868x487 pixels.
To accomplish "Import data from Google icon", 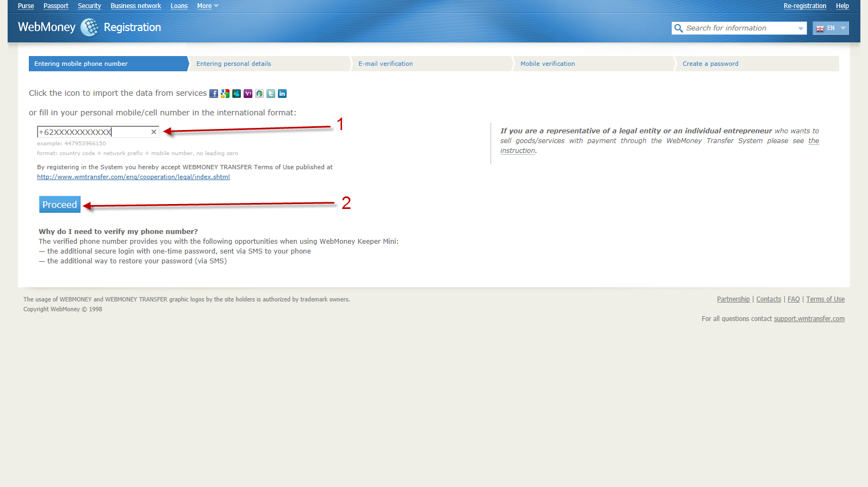I will (x=225, y=94).
